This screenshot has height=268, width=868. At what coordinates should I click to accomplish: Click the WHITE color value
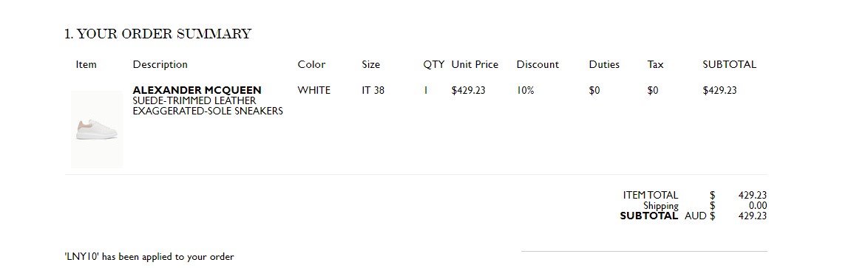(x=314, y=90)
